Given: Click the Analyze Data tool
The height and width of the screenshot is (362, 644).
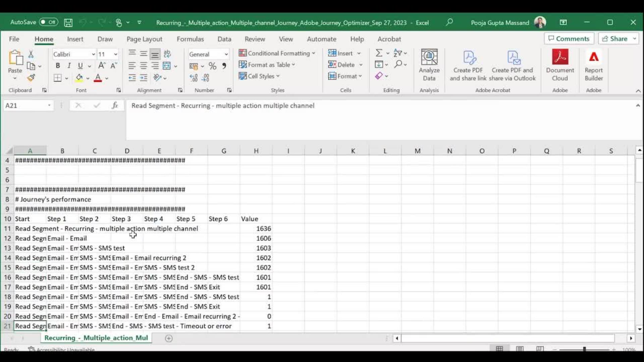Looking at the screenshot, I should click(x=429, y=65).
